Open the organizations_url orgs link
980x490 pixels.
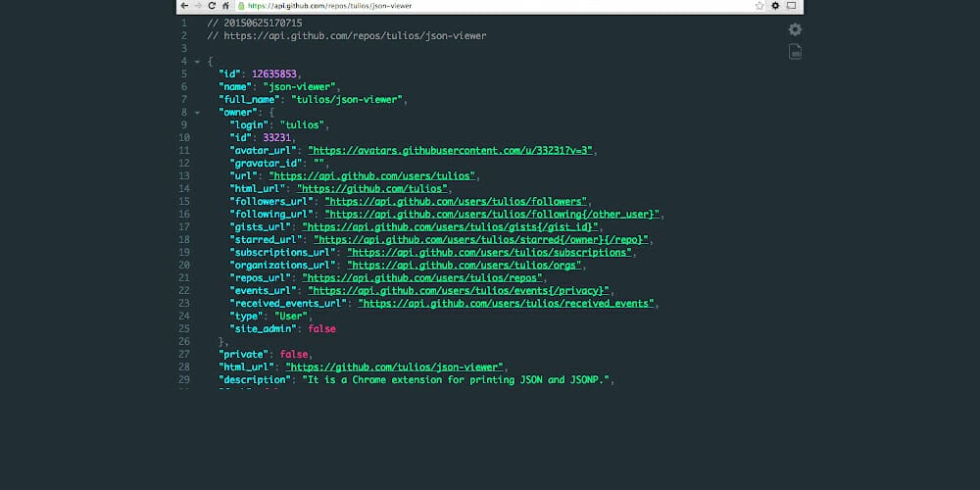pos(465,265)
